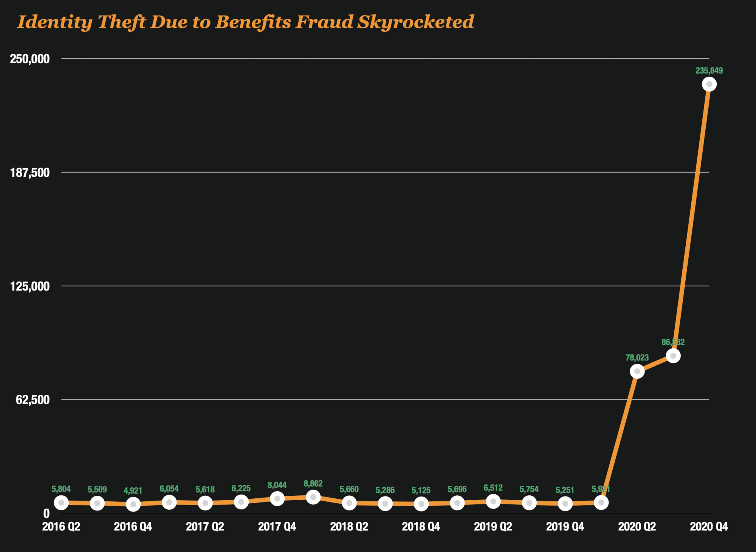This screenshot has width=756, height=552.
Task: Select the 78,023 data point marker
Action: click(637, 371)
